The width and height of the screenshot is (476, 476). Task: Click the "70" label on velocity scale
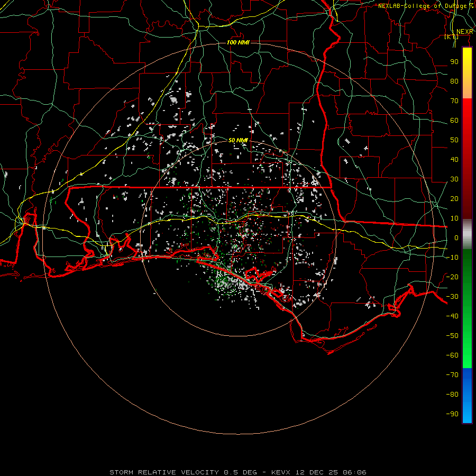(x=454, y=101)
